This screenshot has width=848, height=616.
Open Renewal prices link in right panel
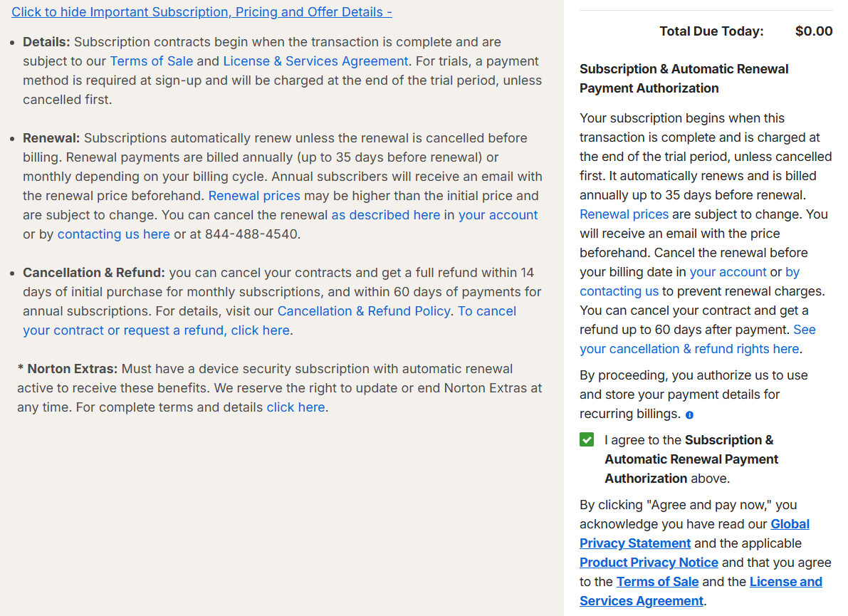point(624,214)
